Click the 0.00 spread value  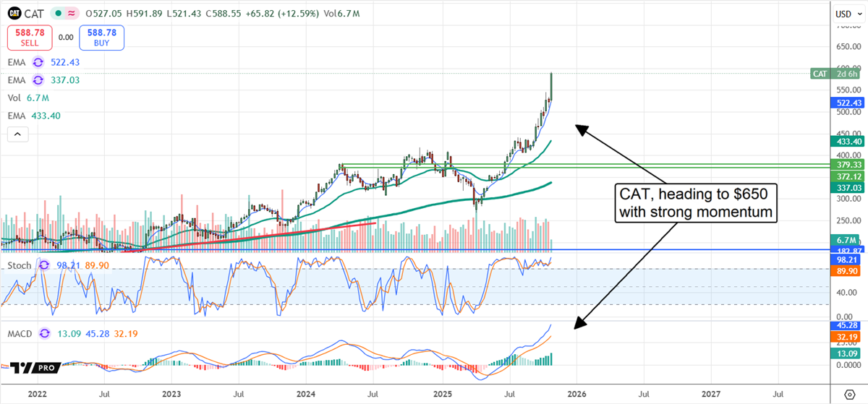point(65,38)
